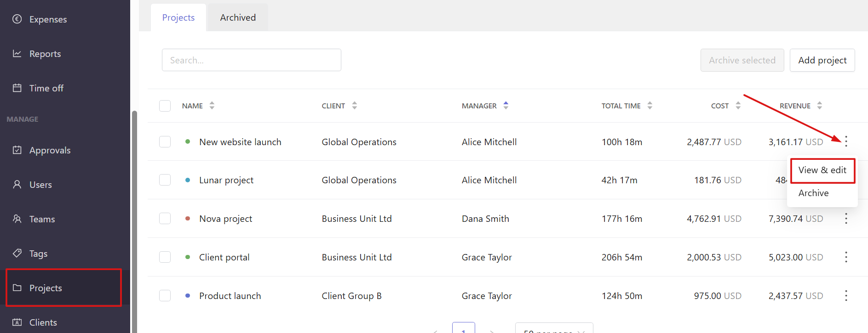Click the Teams group icon

[17, 219]
